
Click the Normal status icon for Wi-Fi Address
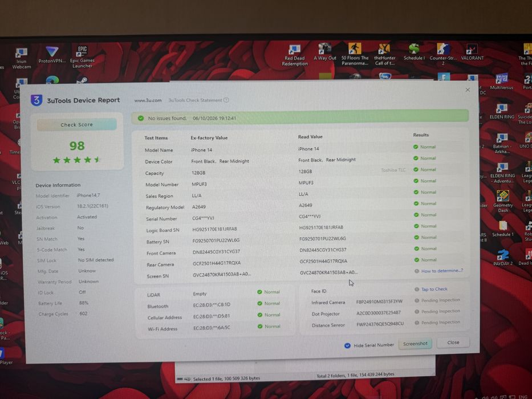coord(260,326)
